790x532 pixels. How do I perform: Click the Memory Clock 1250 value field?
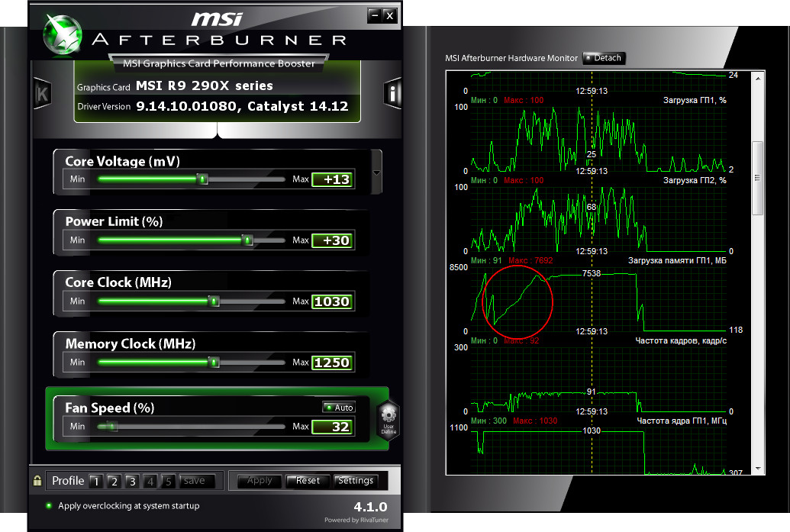coord(333,363)
